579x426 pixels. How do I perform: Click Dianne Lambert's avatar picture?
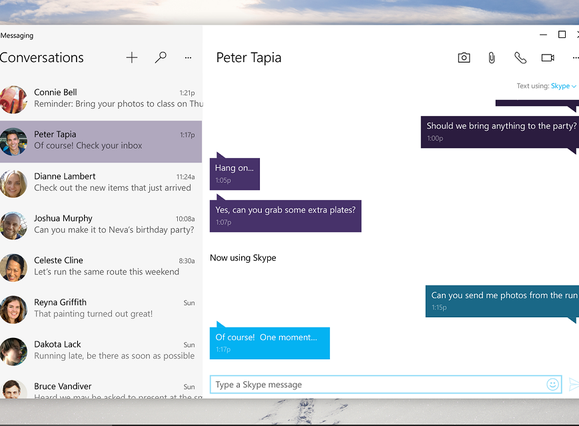13,184
